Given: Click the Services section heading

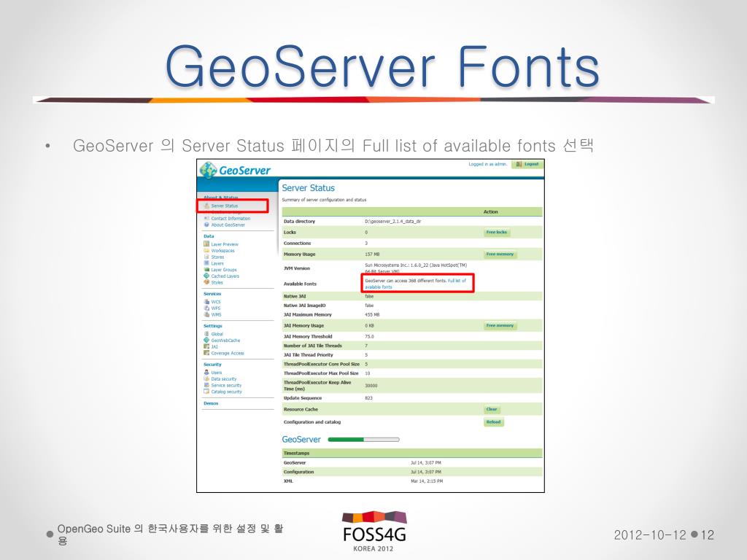Looking at the screenshot, I should 212,294.
